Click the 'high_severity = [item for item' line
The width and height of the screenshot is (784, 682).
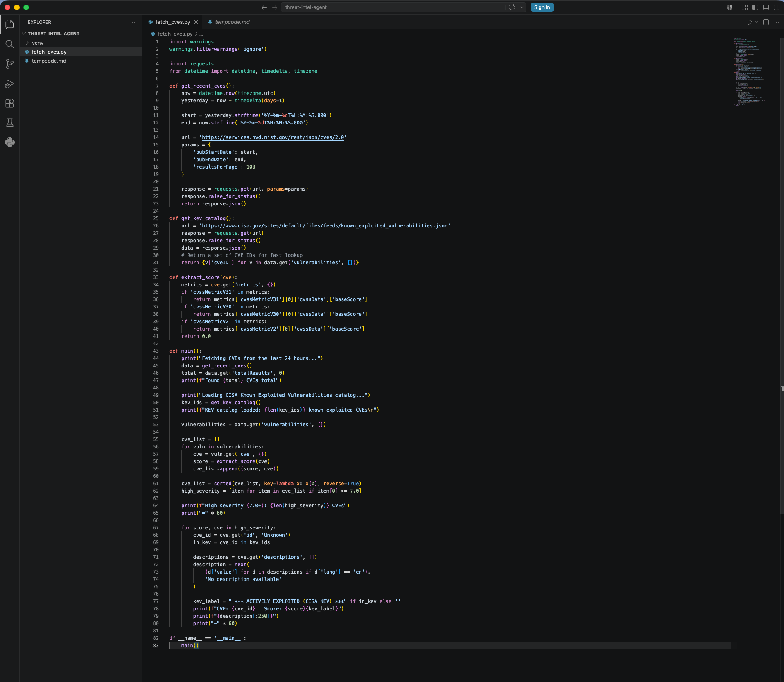(271, 491)
